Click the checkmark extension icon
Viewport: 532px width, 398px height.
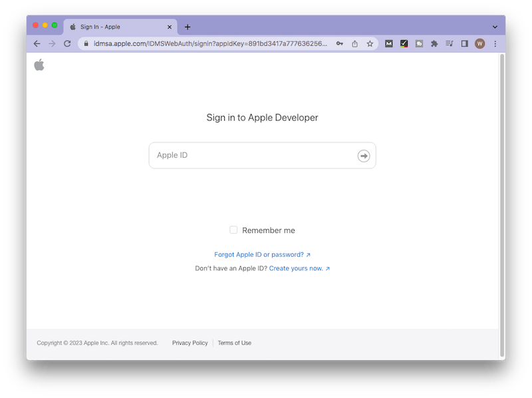coord(404,43)
